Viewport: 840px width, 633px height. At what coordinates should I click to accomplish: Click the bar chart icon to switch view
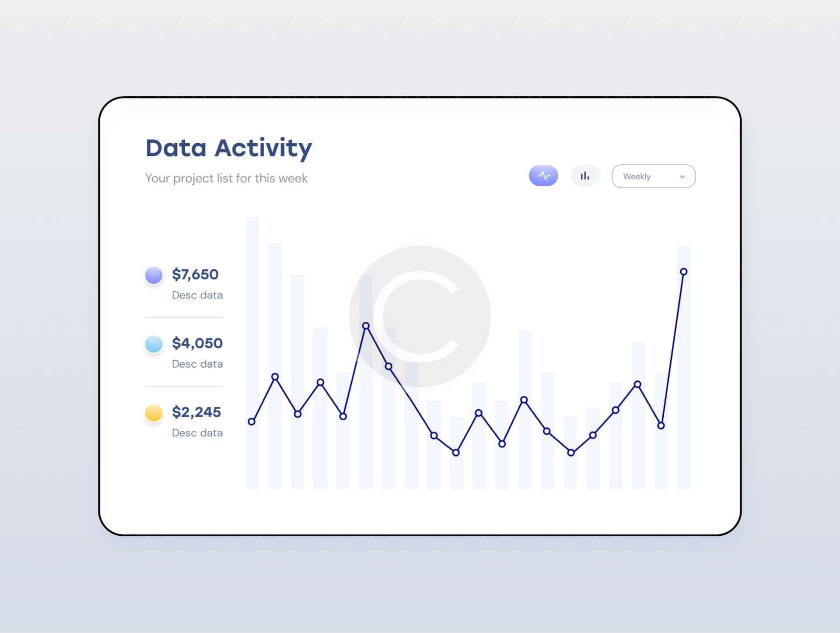point(584,176)
